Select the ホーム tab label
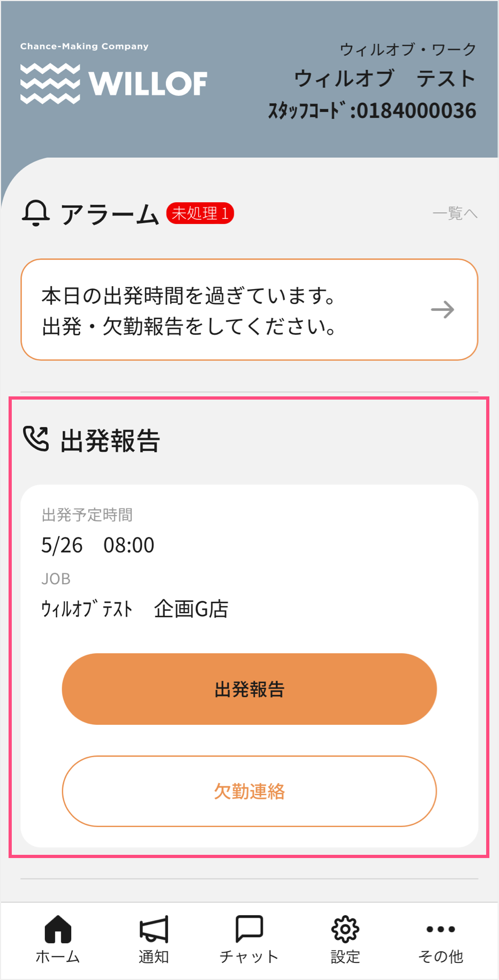499x980 pixels. tap(58, 956)
